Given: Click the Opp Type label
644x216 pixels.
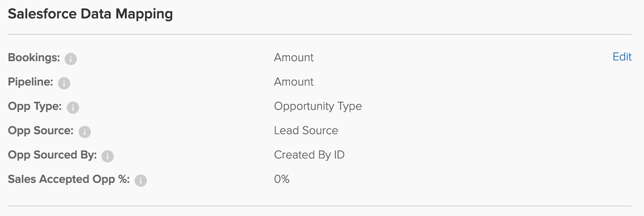Looking at the screenshot, I should click(x=35, y=106).
